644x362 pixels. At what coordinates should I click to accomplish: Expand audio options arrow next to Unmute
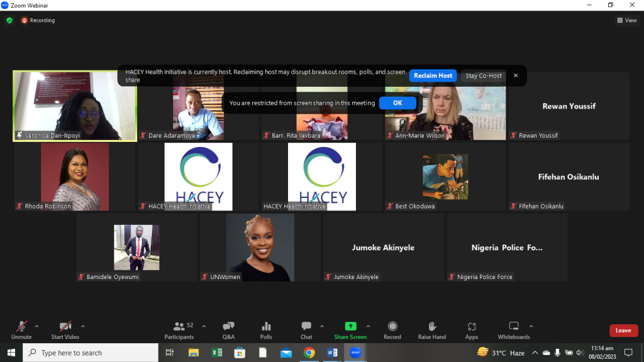pyautogui.click(x=36, y=327)
